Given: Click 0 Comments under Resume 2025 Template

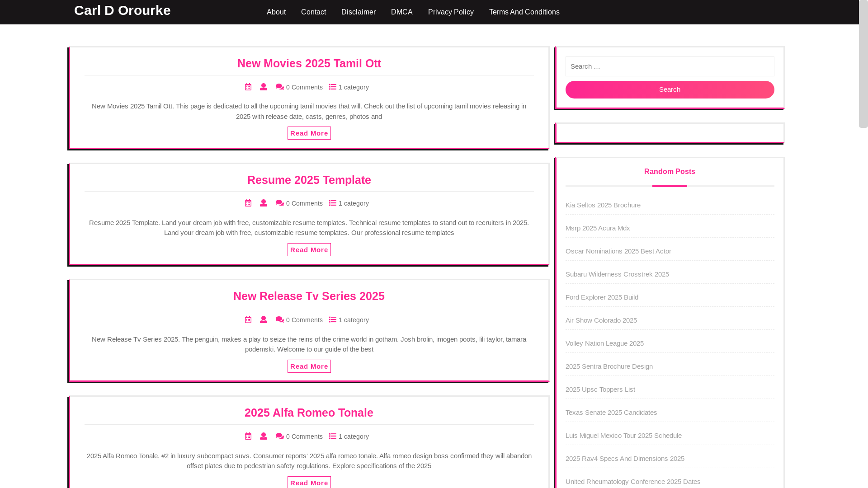Looking at the screenshot, I should [304, 203].
